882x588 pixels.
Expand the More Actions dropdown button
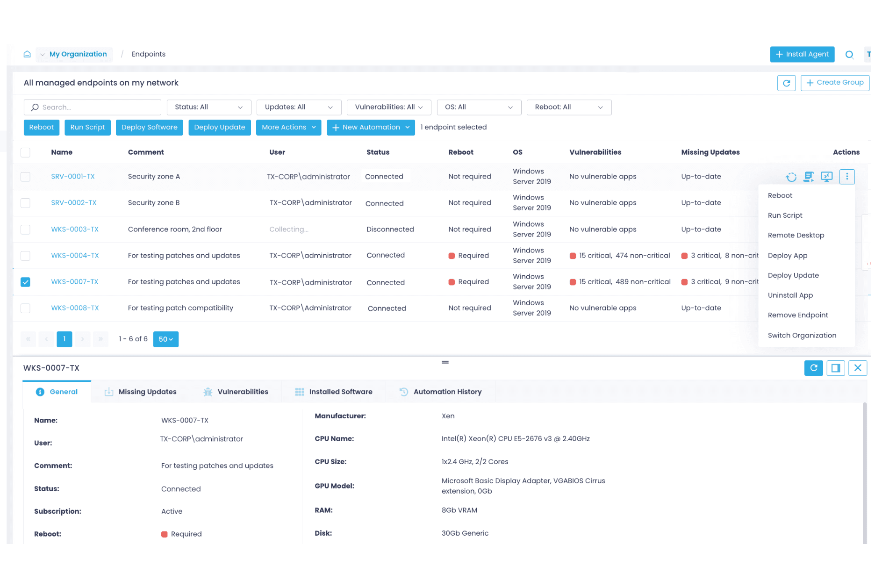(x=288, y=128)
